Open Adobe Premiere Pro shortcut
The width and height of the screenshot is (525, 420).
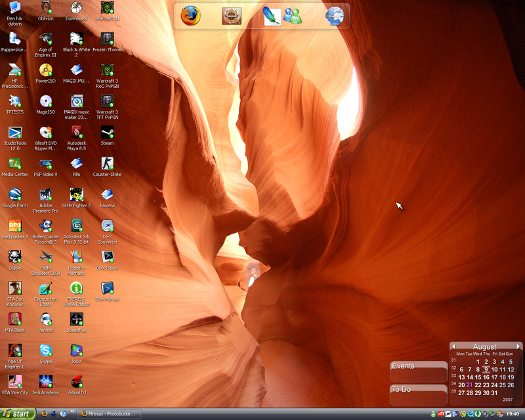(45, 195)
